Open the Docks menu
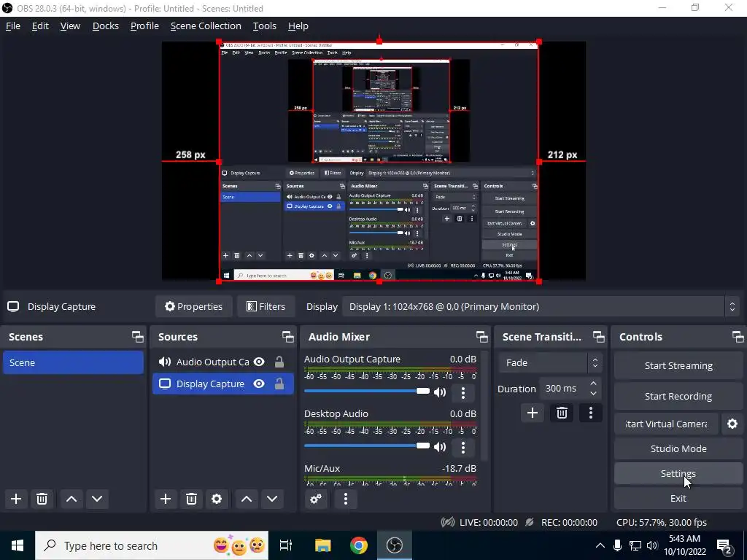The image size is (747, 560). (x=105, y=26)
